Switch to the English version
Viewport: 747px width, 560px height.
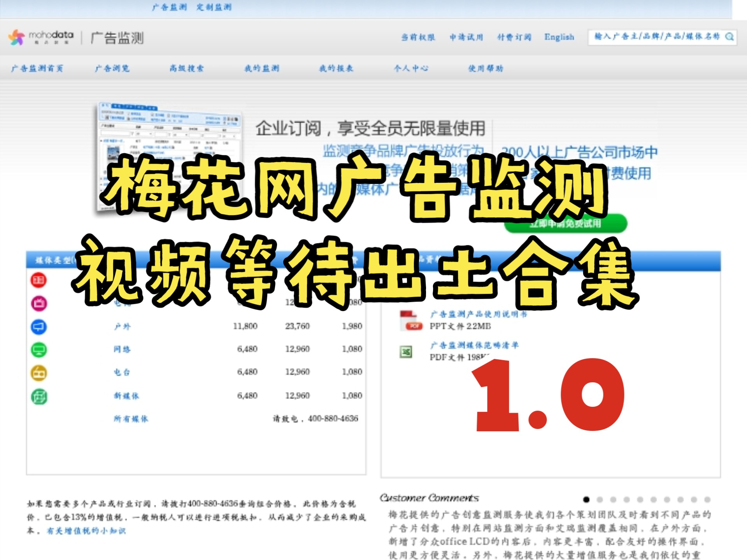point(559,37)
